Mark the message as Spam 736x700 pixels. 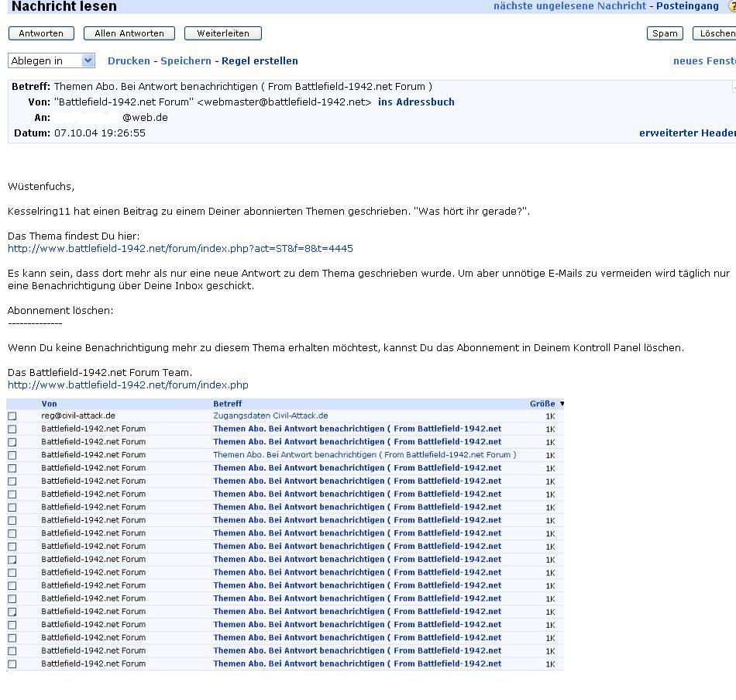tap(665, 33)
